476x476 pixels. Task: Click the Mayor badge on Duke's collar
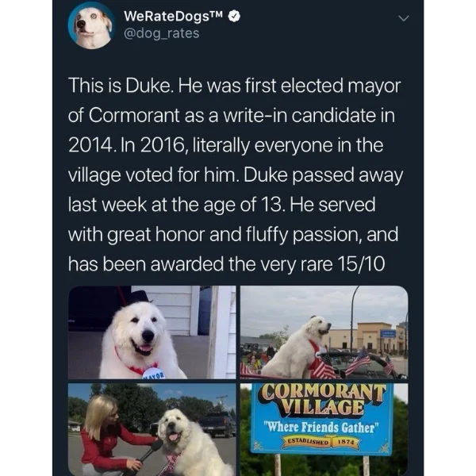click(x=154, y=374)
